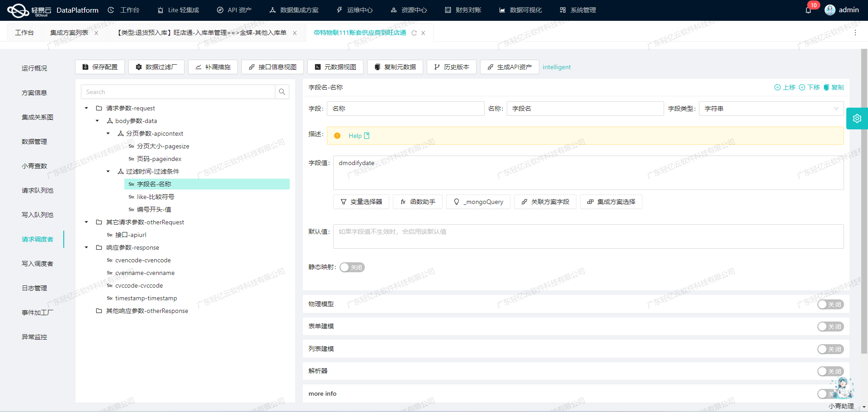Toggle the 列表建模 switch
The image size is (868, 412).
(830, 349)
